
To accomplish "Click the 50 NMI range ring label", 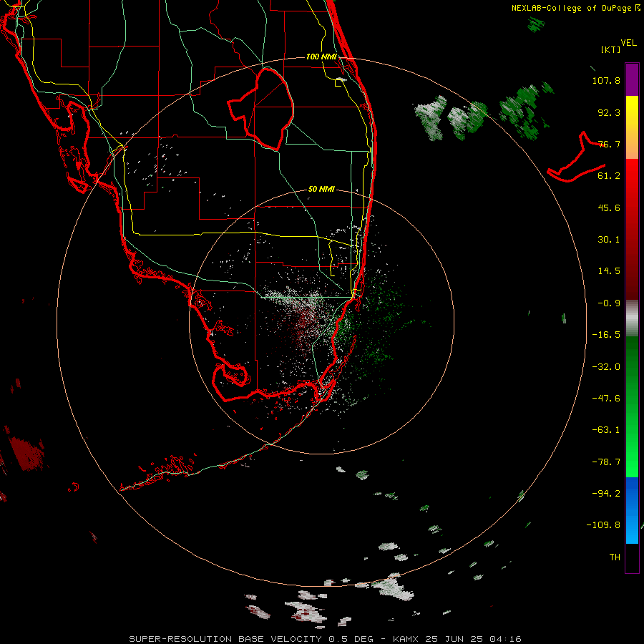I will coord(321,190).
